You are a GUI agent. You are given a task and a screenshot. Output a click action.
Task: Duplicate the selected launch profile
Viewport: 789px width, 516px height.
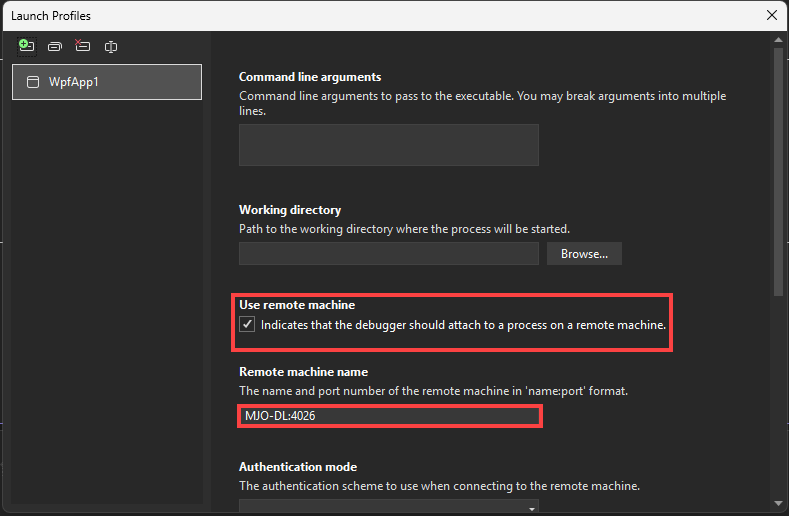(55, 47)
